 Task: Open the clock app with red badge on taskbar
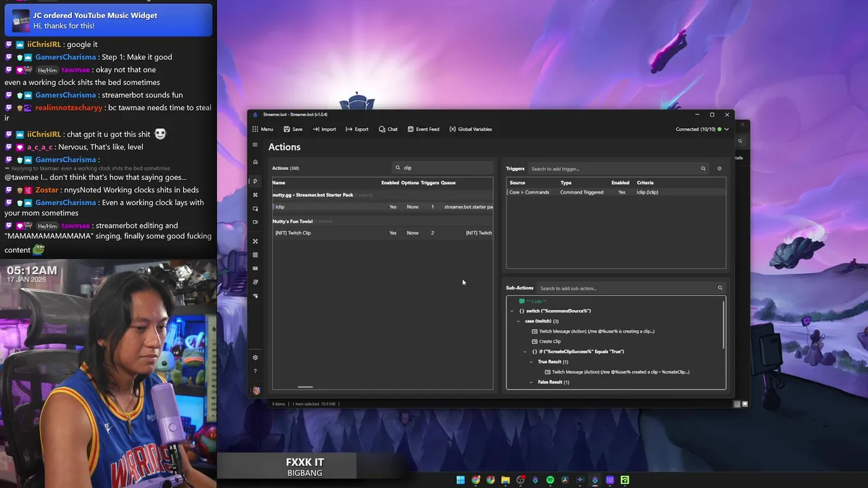520,480
